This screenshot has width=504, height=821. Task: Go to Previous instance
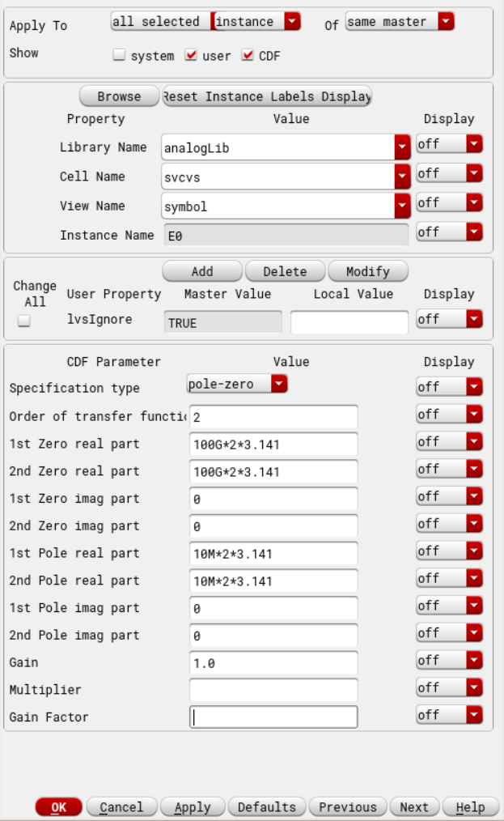348,807
